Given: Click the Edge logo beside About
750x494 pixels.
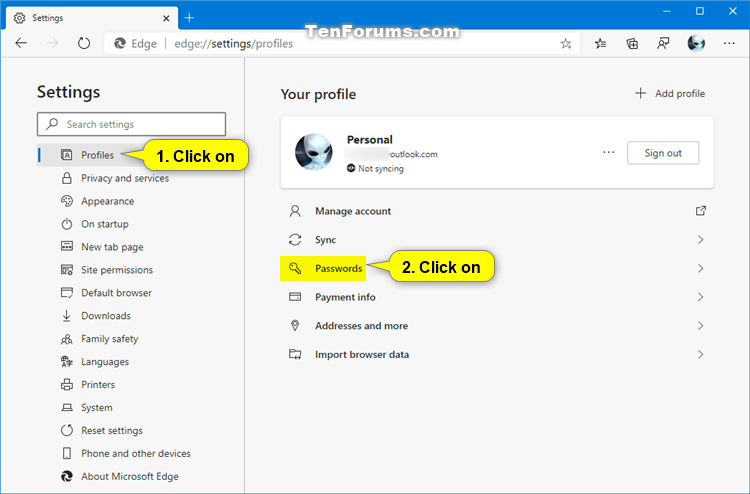Looking at the screenshot, I should click(x=67, y=477).
